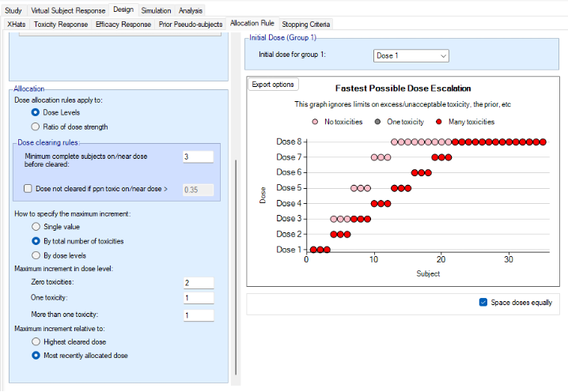Select Highest cleared dose radio button
Screen dimensions: 568x392
pos(36,341)
